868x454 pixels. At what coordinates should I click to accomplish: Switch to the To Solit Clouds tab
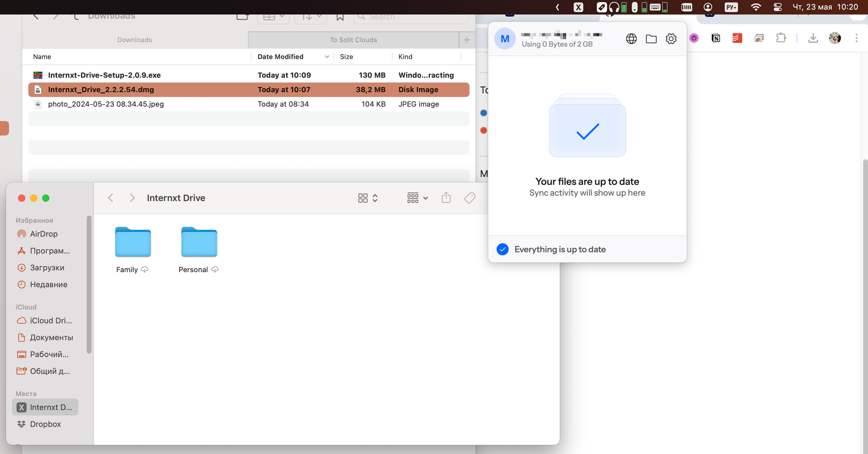(353, 40)
